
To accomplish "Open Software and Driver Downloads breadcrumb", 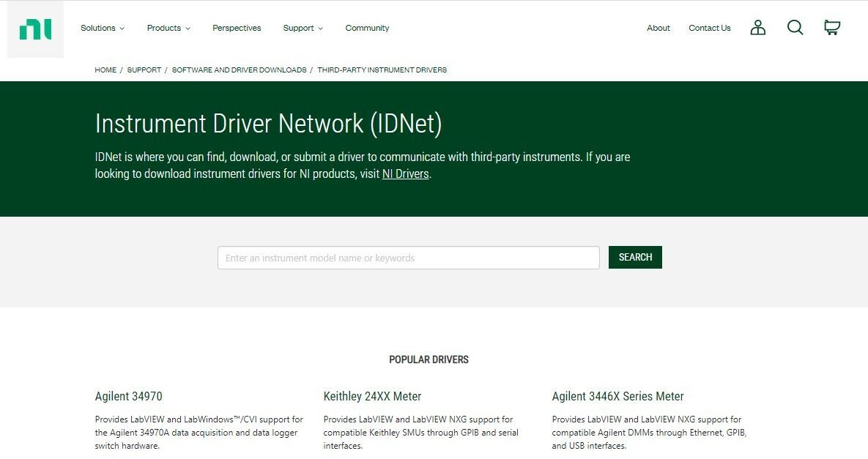I will [x=239, y=70].
